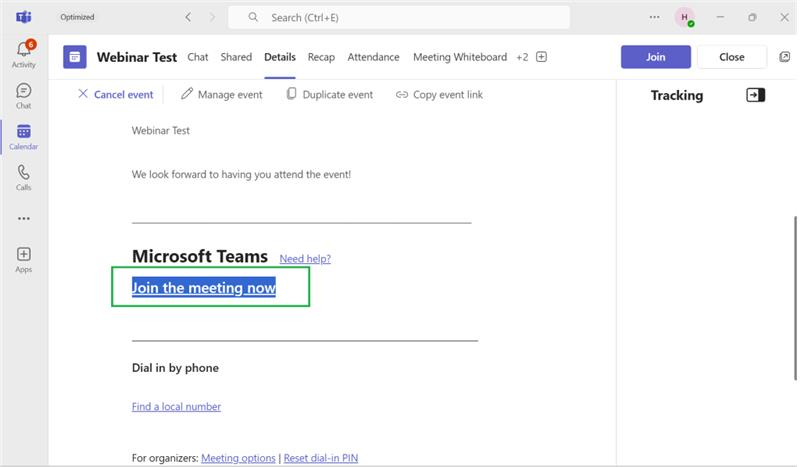This screenshot has height=467, width=800.
Task: Switch to the Shared tab
Action: [236, 57]
